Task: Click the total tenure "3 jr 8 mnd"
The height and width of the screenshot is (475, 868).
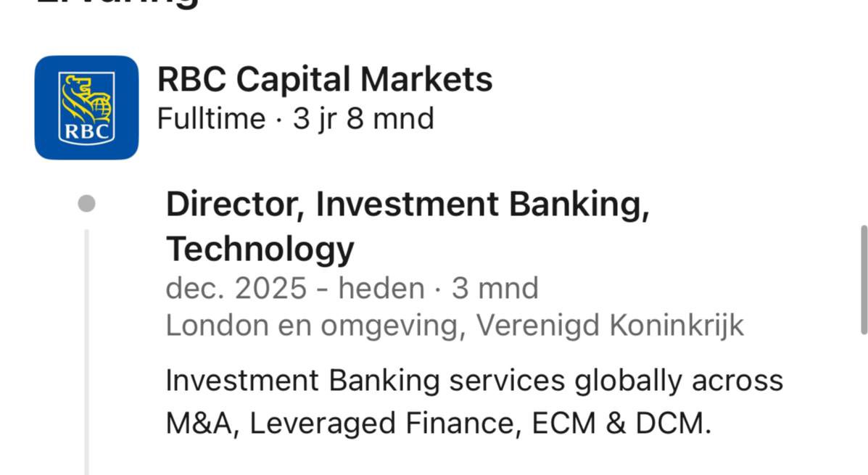Action: [363, 119]
